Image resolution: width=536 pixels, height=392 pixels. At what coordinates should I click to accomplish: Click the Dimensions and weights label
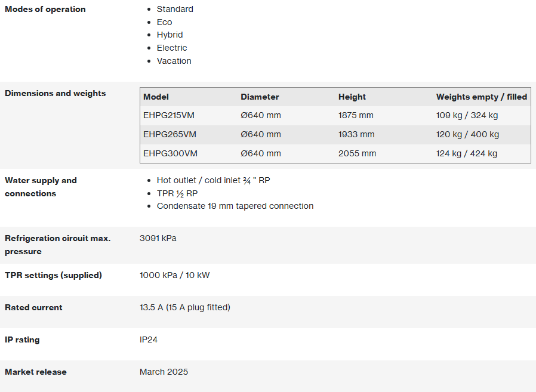tap(56, 93)
